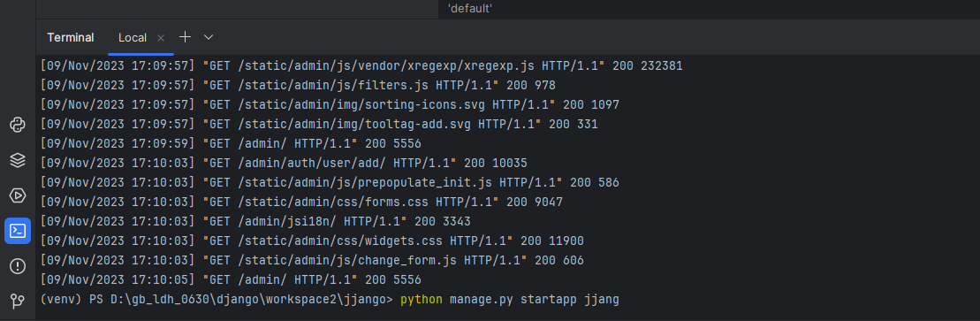The width and height of the screenshot is (980, 321).
Task: Expand the terminal session options chevron
Action: [209, 37]
